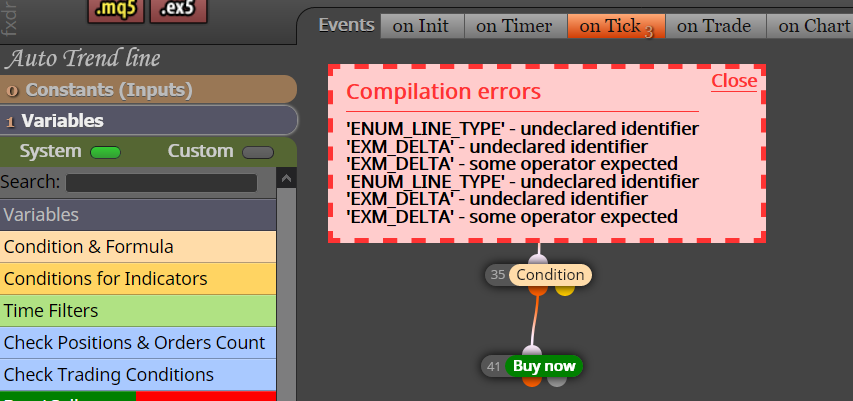
Task: Download the .mq5 source file
Action: [116, 10]
